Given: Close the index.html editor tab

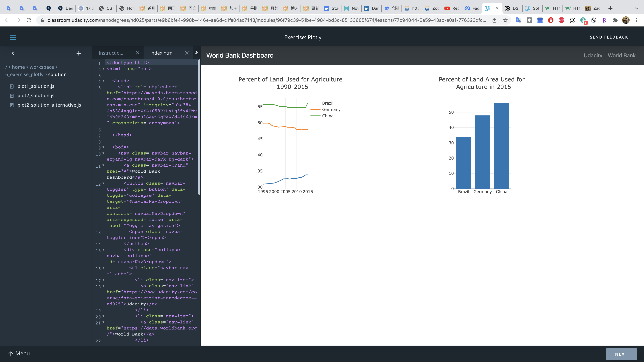Looking at the screenshot, I should click(x=187, y=53).
